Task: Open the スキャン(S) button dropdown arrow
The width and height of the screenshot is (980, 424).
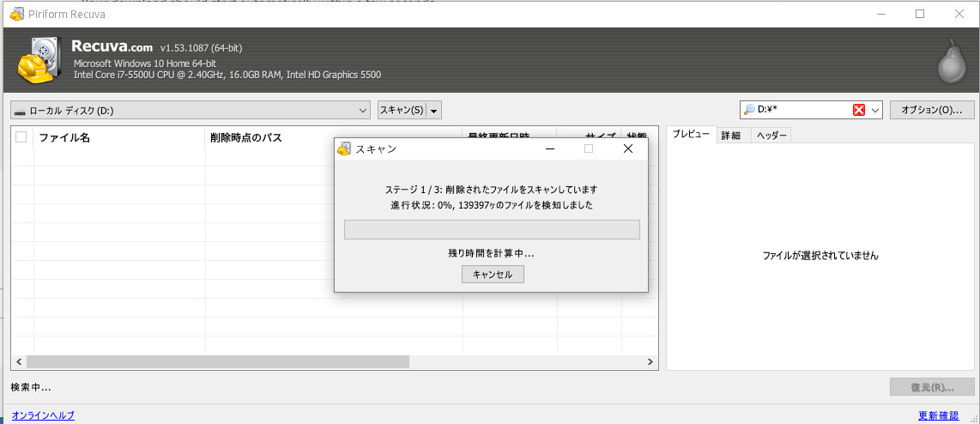Action: [435, 111]
